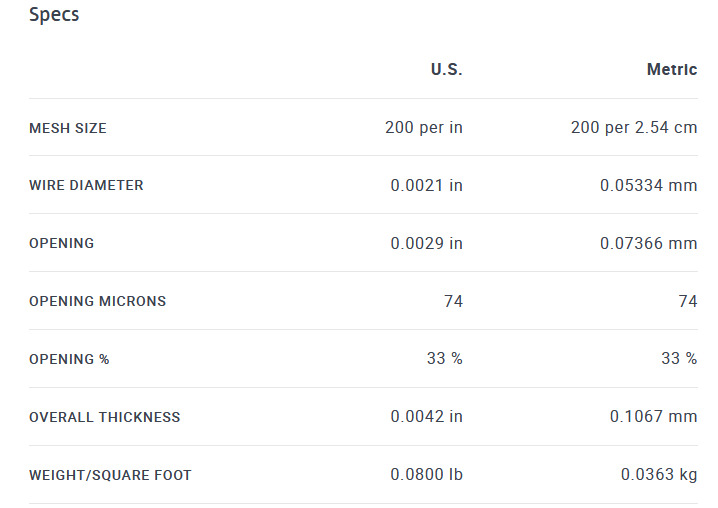
Task: Select the 0.1067 mm thickness value
Action: pos(653,416)
